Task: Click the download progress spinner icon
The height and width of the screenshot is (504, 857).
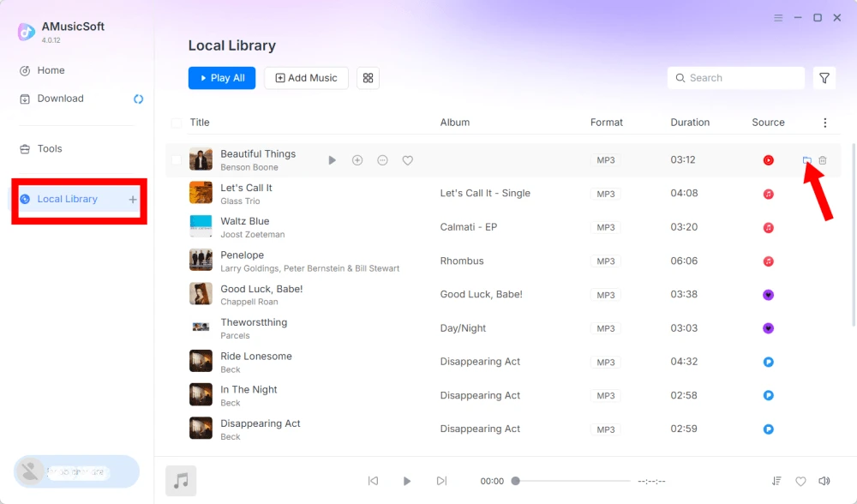Action: (x=138, y=99)
